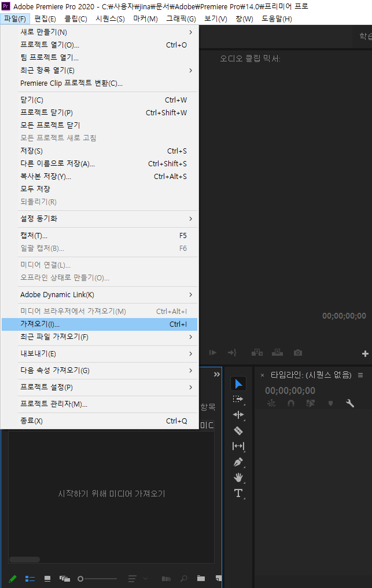Adjust the project panel zoom slider handle
The image size is (372, 588).
[x=80, y=579]
